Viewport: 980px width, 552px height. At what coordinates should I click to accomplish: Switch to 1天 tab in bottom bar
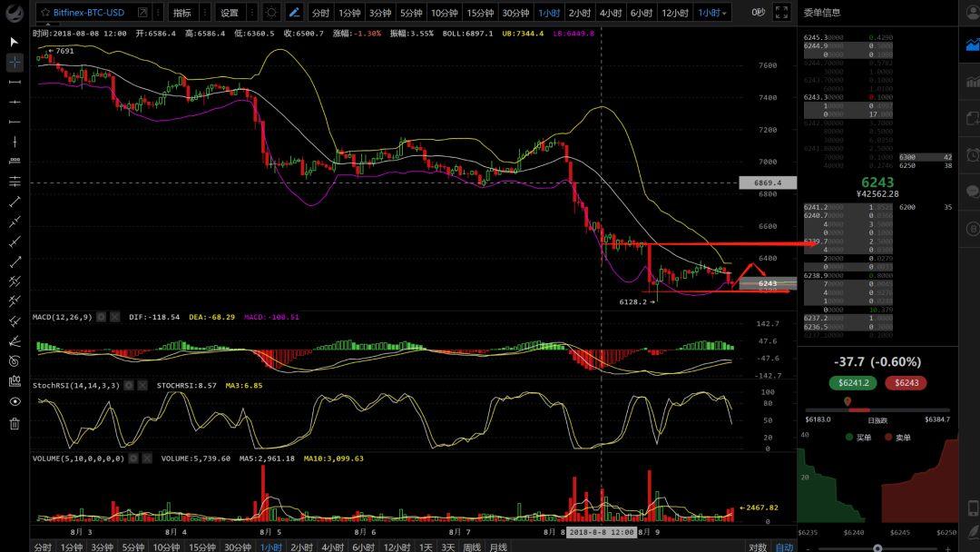point(426,547)
